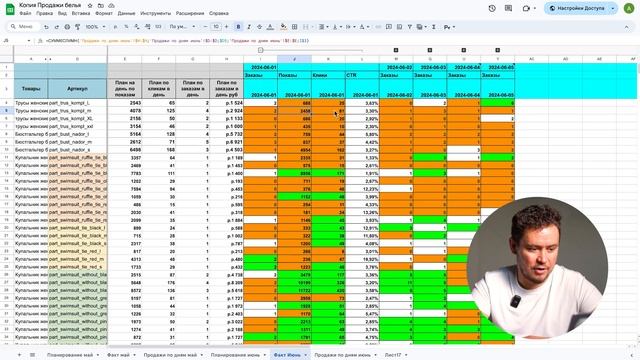This screenshot has width=640, height=360.
Task: Open the Google Sheets home icon
Action: coord(10,9)
